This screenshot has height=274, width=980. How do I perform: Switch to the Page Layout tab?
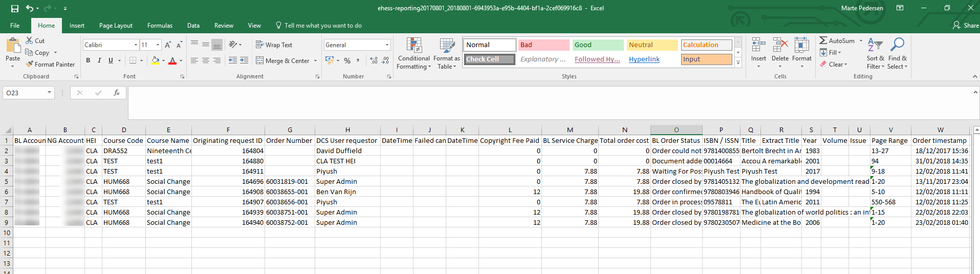coord(116,26)
